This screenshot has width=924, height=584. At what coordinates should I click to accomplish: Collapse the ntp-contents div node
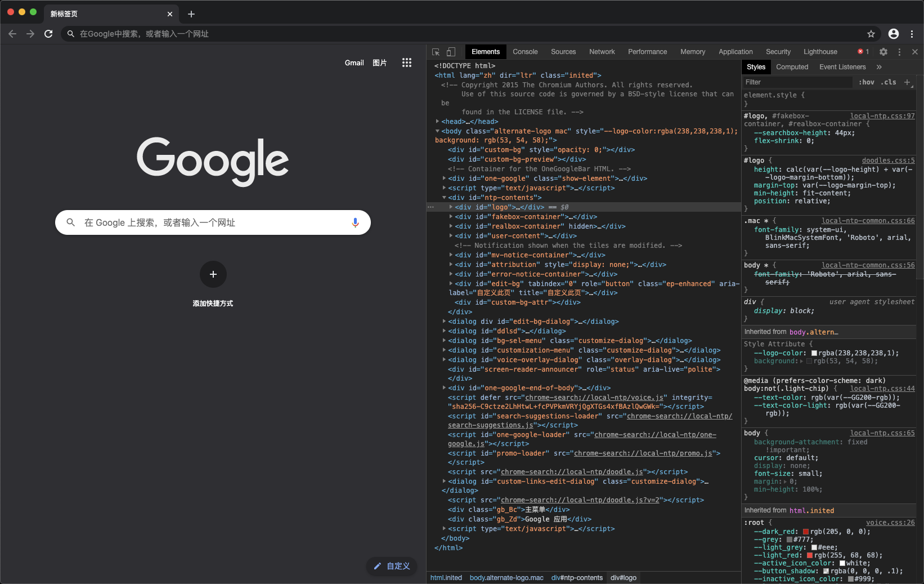tap(444, 198)
